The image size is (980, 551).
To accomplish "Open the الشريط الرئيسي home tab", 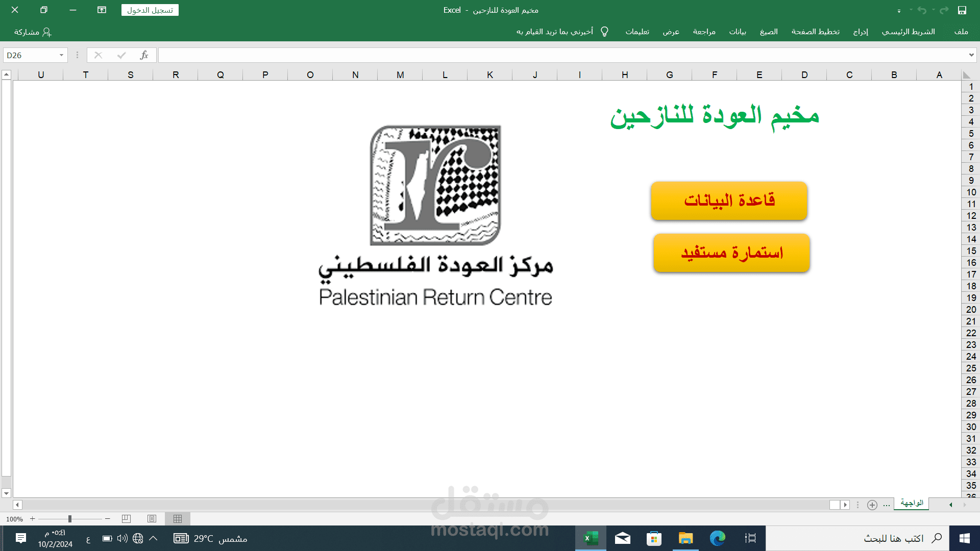I will 909,32.
